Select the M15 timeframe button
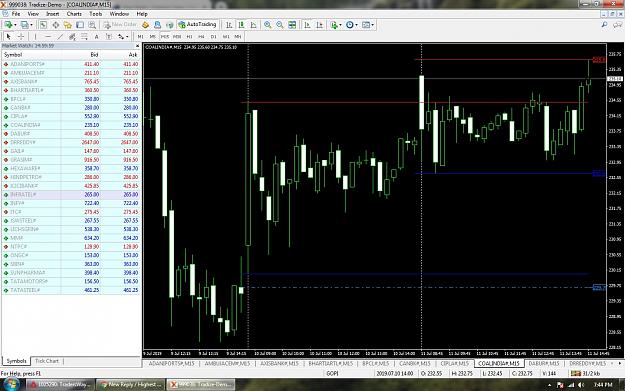The height and width of the screenshot is (391, 625). 165,37
